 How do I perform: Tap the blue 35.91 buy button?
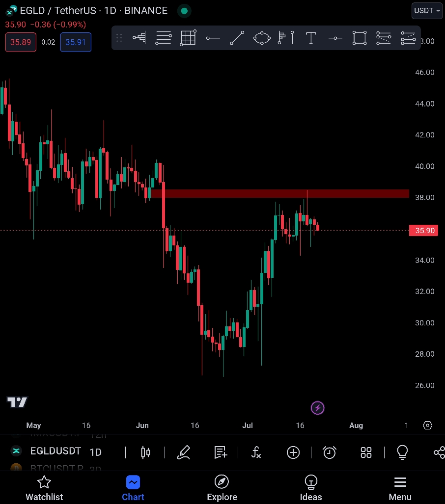pos(76,42)
